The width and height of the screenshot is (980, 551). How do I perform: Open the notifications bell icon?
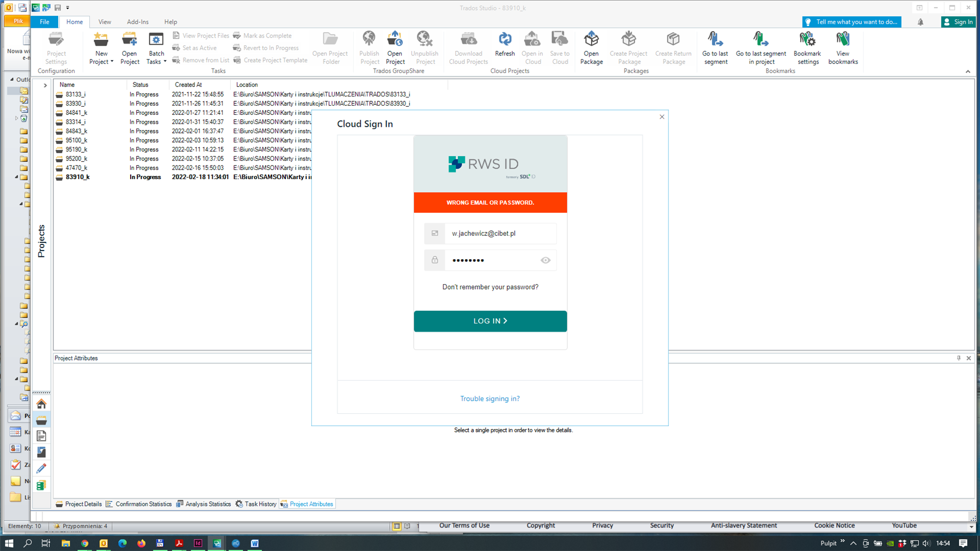(921, 22)
